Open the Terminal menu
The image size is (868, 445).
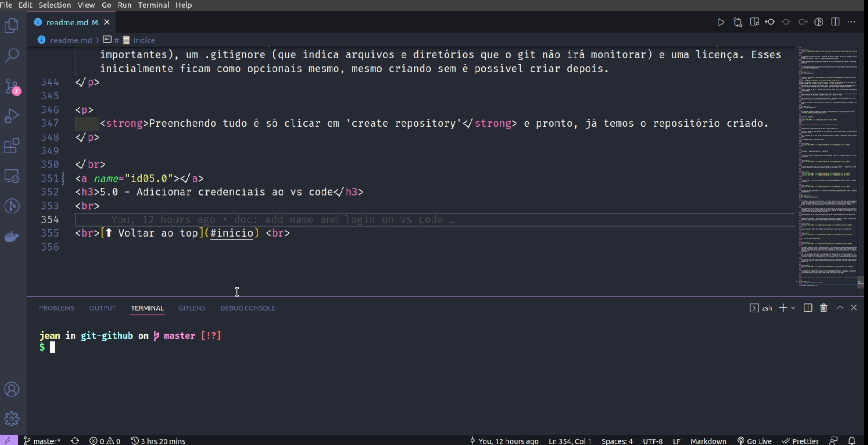pos(154,5)
